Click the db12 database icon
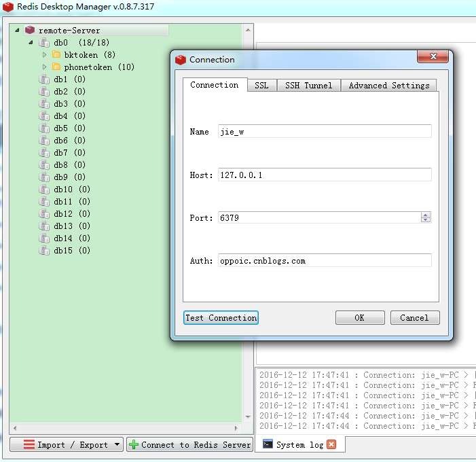 [x=44, y=214]
